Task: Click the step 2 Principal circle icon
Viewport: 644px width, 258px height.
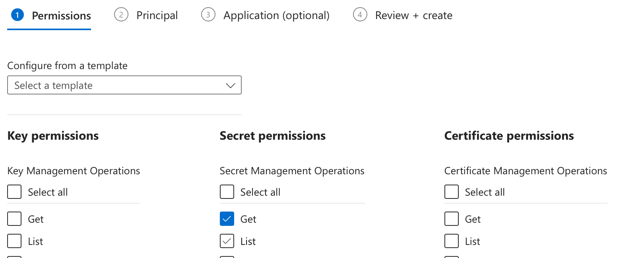Action: [x=121, y=15]
